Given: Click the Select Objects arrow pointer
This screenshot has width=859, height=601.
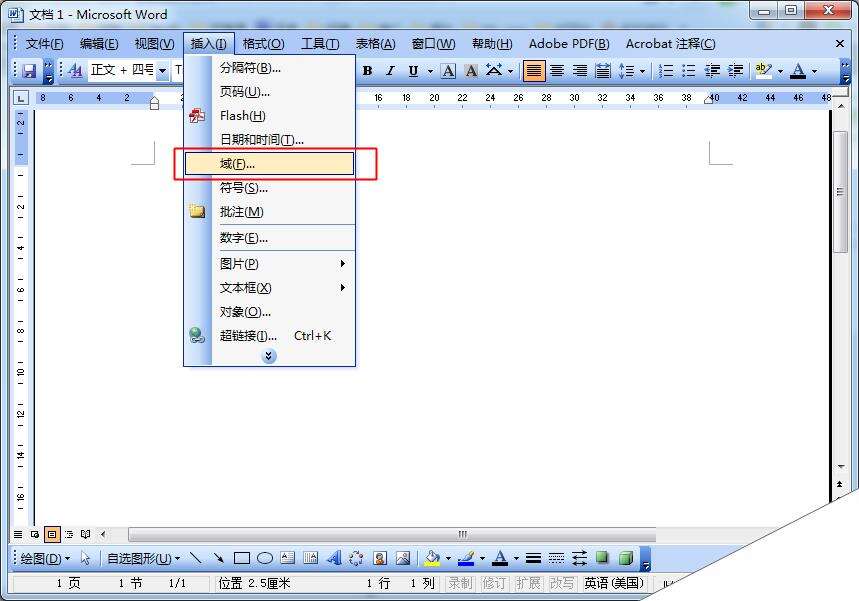Looking at the screenshot, I should pos(85,558).
